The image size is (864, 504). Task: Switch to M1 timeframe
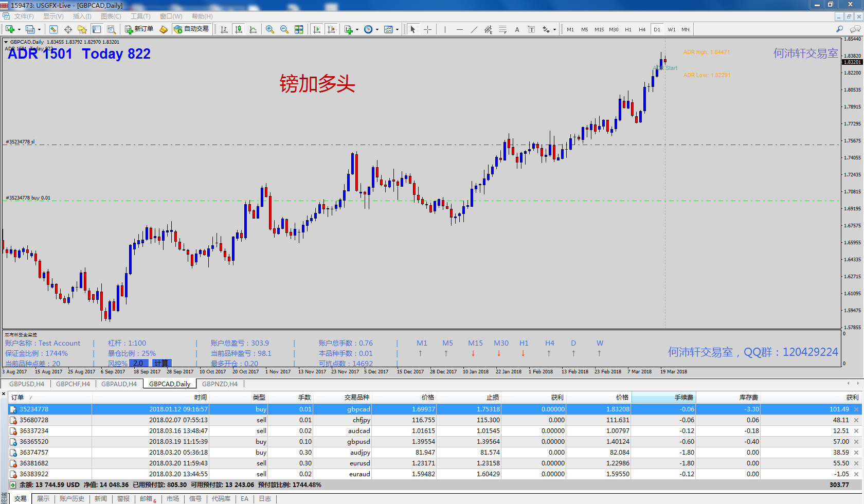(570, 29)
